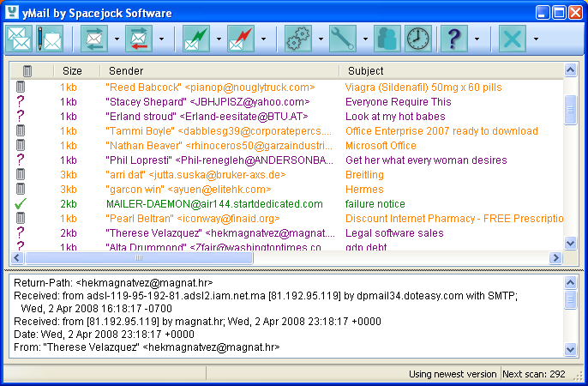588x386 pixels.
Task: Click the red lightning mail icon
Action: [241, 39]
